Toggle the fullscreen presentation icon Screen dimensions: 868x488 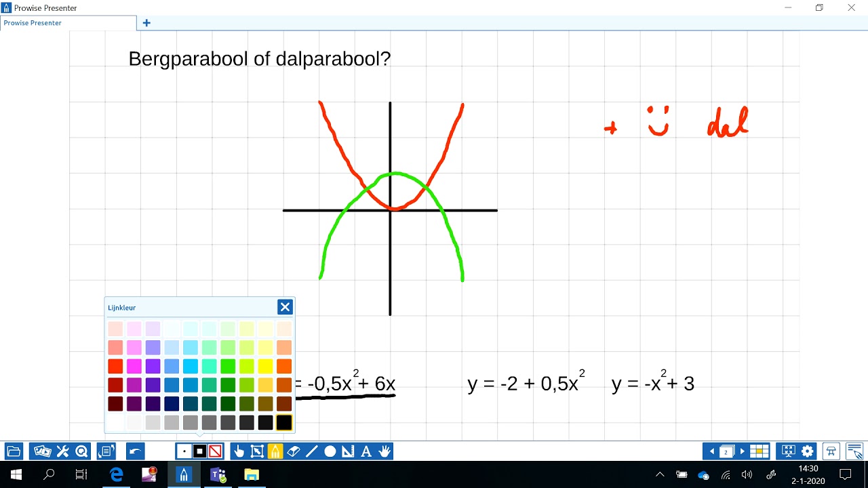click(x=789, y=451)
